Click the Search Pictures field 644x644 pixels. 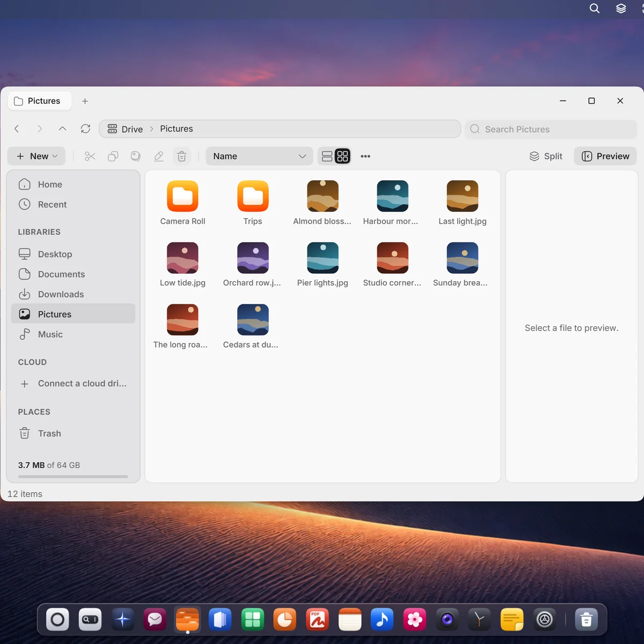point(551,129)
